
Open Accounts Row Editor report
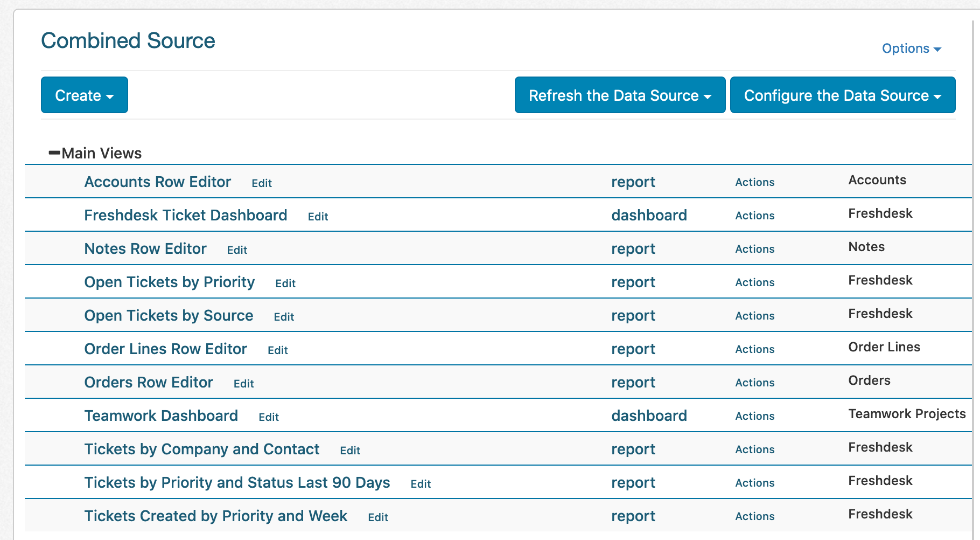157,182
